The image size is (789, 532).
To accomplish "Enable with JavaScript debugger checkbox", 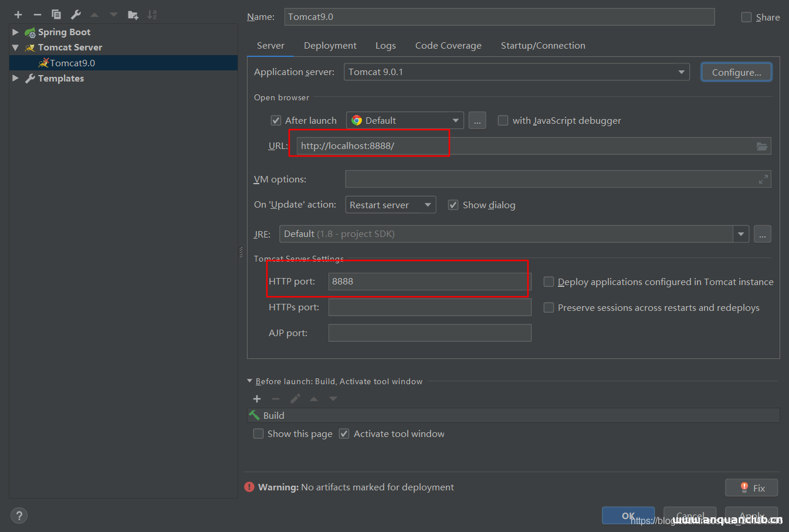I will click(503, 121).
